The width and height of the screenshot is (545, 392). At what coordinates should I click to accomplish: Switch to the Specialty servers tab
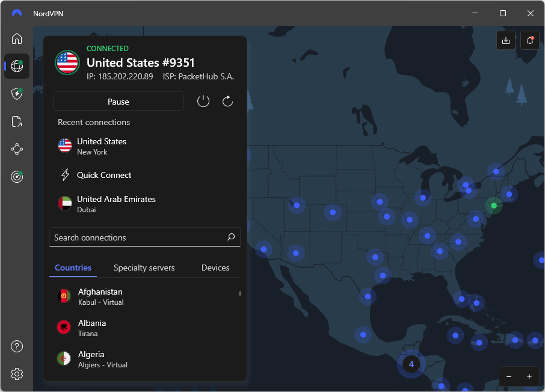click(144, 268)
